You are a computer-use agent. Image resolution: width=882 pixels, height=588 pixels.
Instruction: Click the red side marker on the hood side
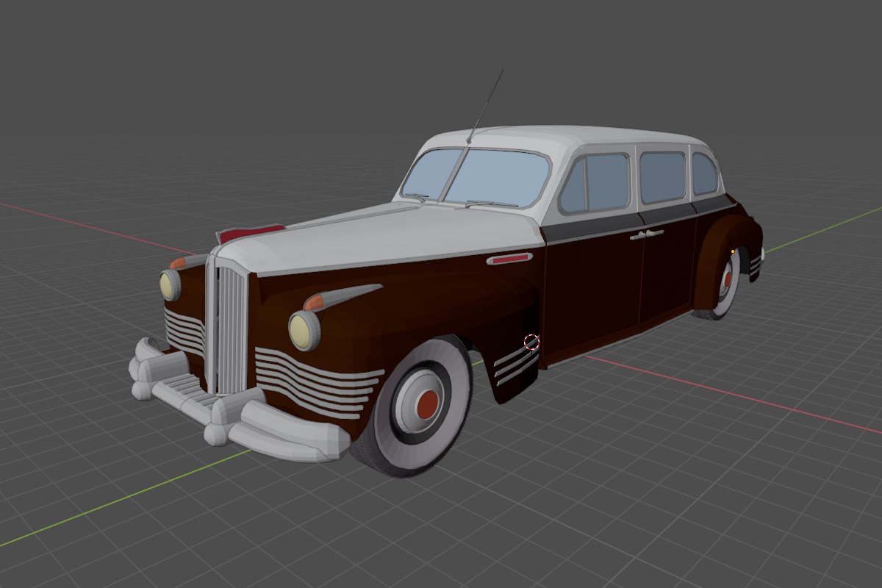pos(509,259)
